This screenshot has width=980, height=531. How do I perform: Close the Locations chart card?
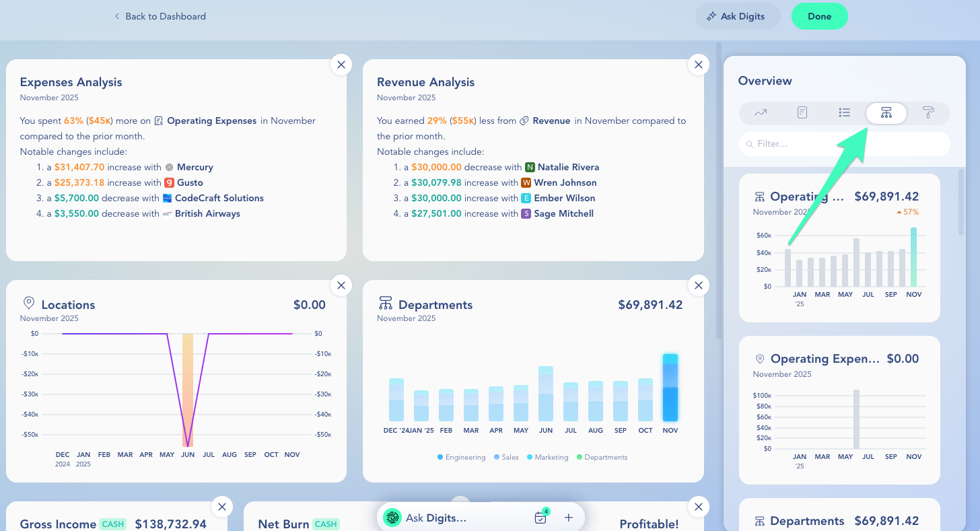pyautogui.click(x=341, y=285)
